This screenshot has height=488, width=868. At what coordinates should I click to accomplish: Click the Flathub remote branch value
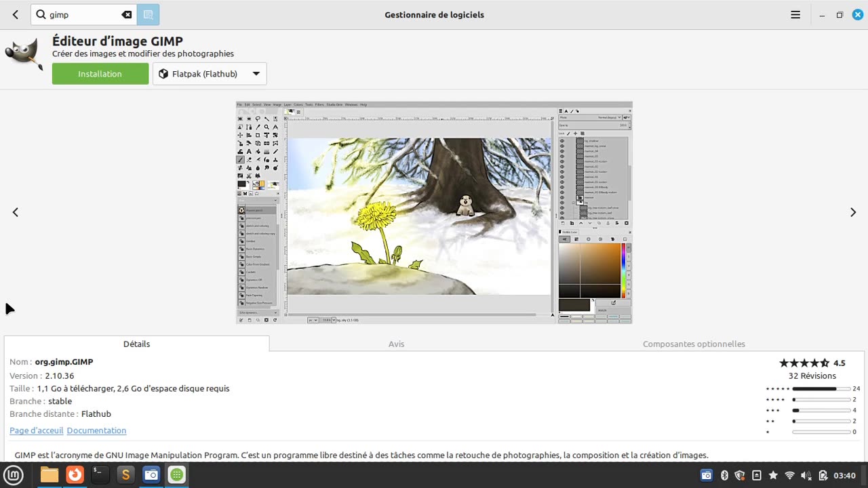(96, 413)
